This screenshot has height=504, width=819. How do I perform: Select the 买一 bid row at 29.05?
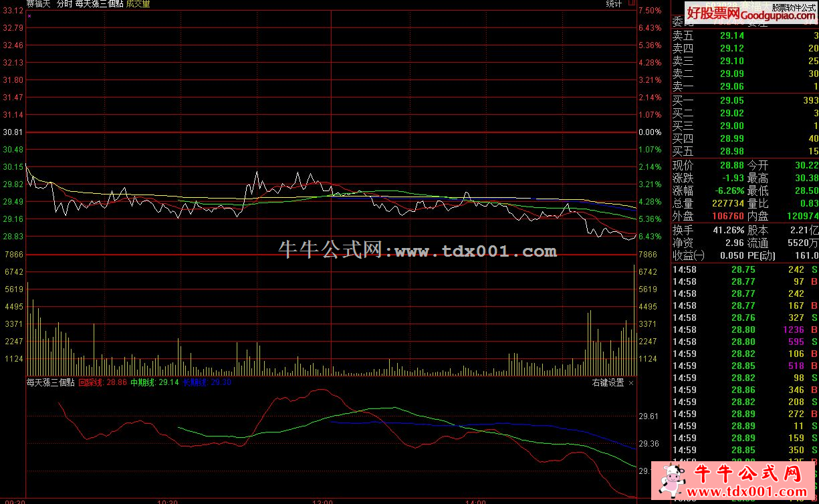click(x=745, y=100)
